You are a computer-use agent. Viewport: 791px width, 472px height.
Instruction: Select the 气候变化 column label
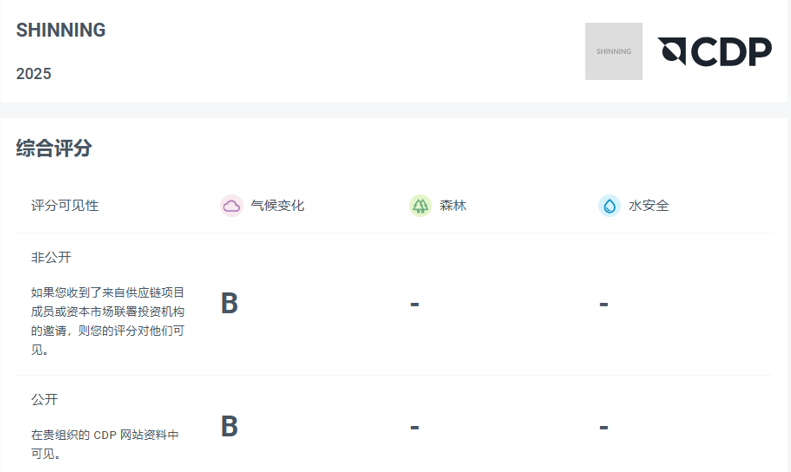pos(277,206)
